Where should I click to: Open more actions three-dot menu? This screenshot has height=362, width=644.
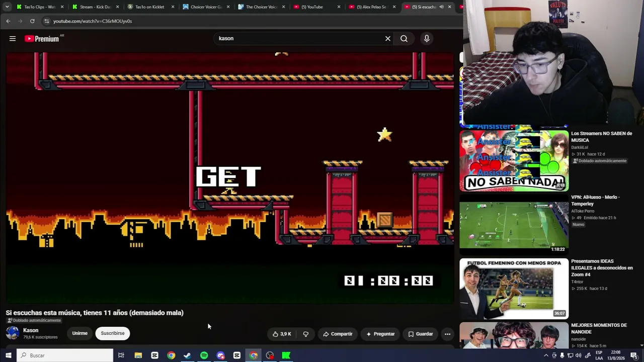[447, 334]
